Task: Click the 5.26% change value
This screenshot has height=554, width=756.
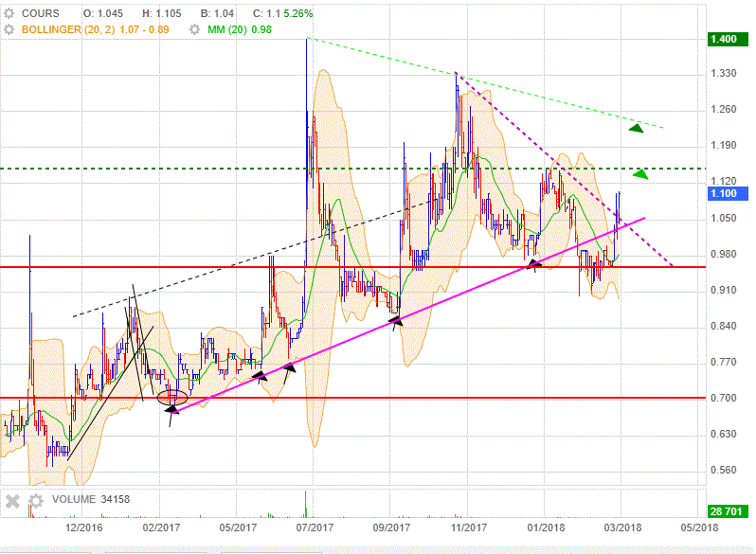Action: 298,13
